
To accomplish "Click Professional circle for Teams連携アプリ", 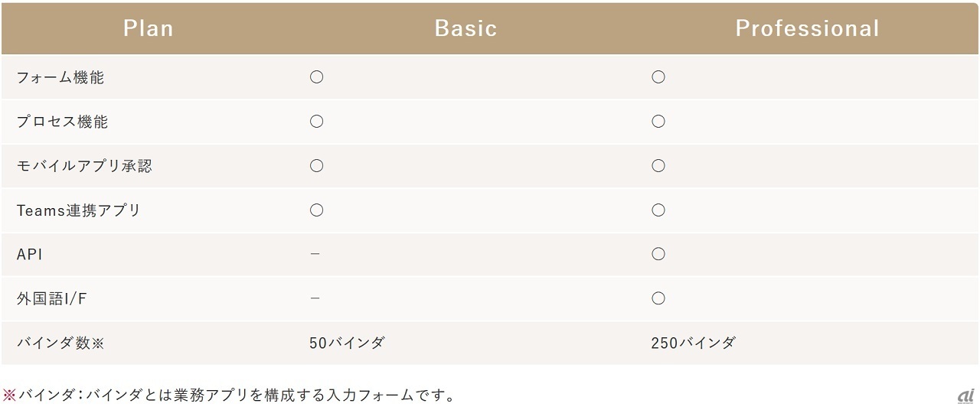I will coord(658,210).
